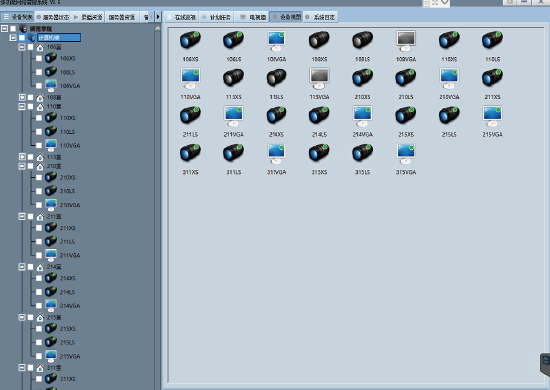This screenshot has height=390, width=550.
Task: Select the 315XS camera icon
Action: click(x=319, y=153)
